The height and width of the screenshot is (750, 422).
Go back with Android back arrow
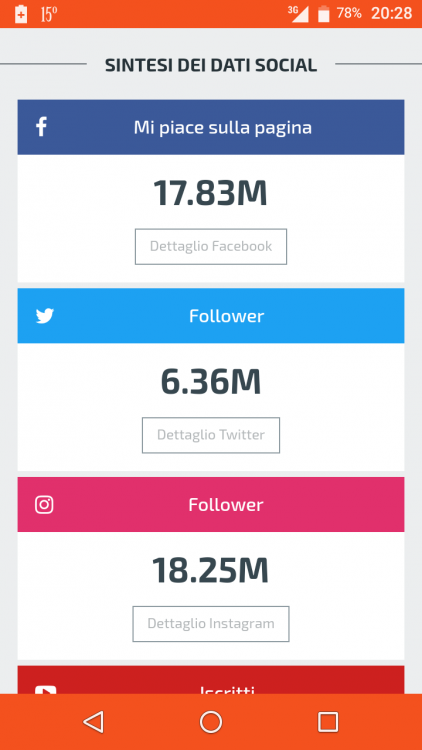93,722
